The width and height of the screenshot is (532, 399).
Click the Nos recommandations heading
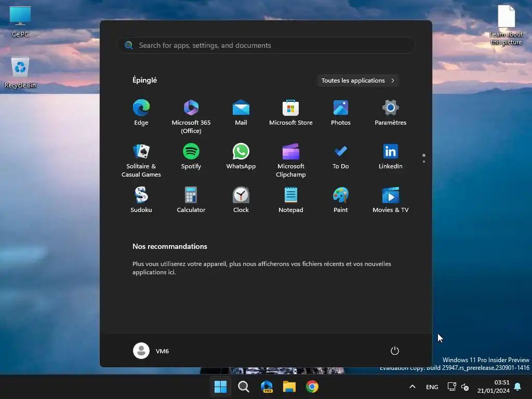pyautogui.click(x=170, y=246)
